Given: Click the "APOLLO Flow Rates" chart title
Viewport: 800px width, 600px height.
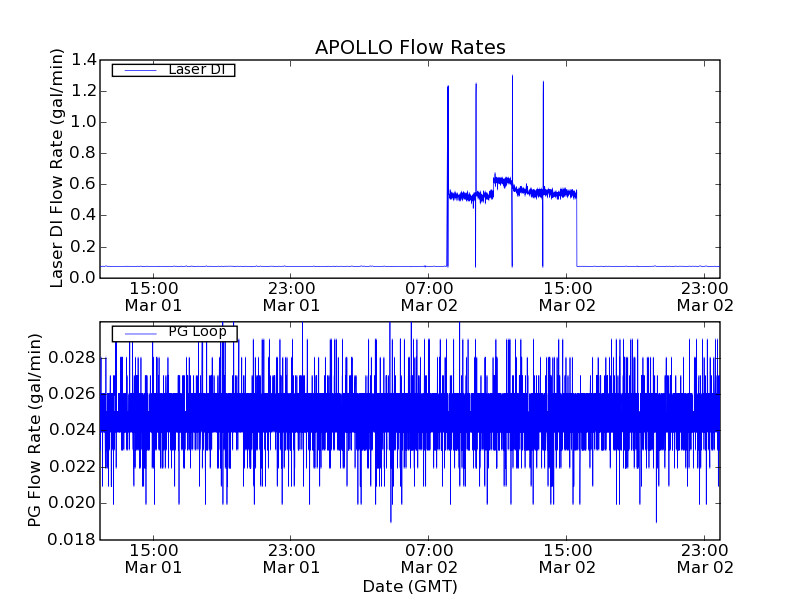Looking at the screenshot, I should point(410,47).
